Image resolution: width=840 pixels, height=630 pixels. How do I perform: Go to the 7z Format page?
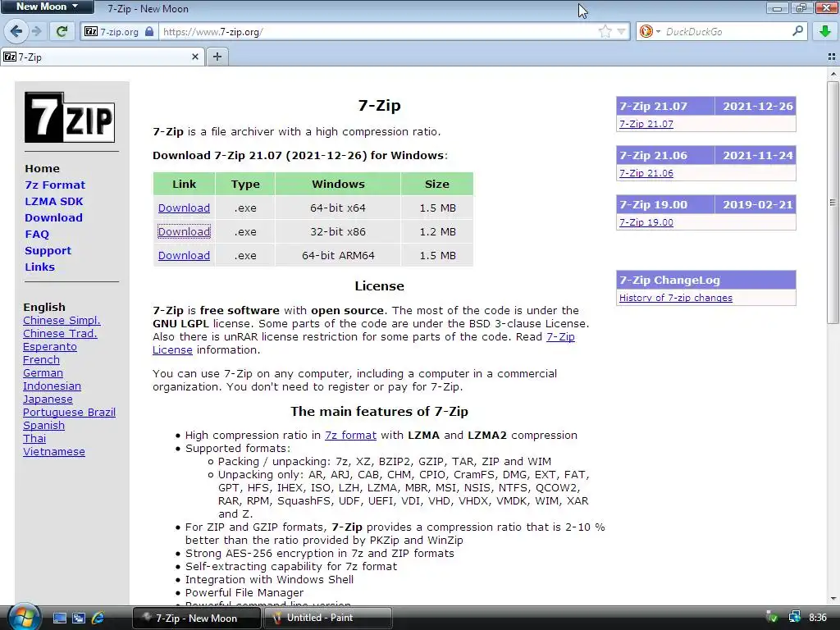click(x=55, y=185)
